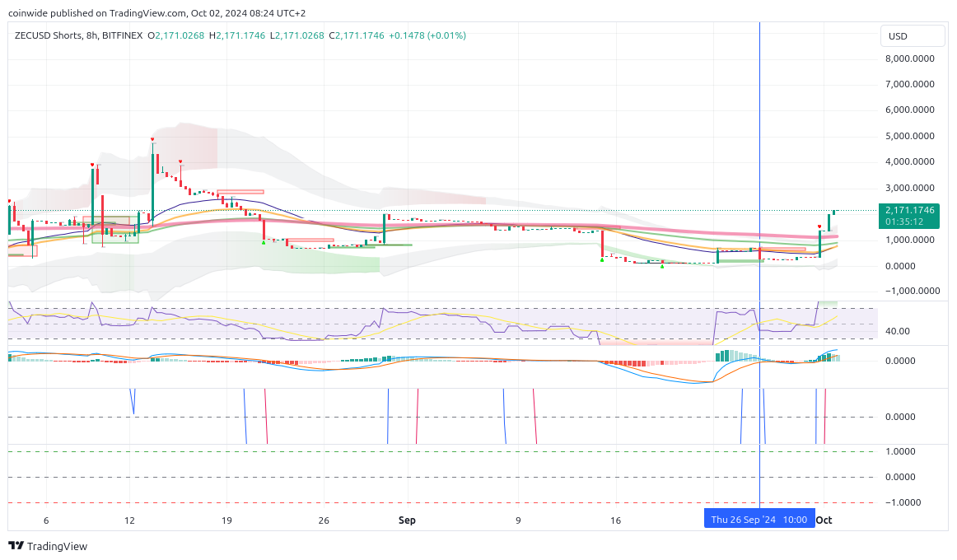
Task: Click the 16 date label on time axis
Action: (x=615, y=520)
